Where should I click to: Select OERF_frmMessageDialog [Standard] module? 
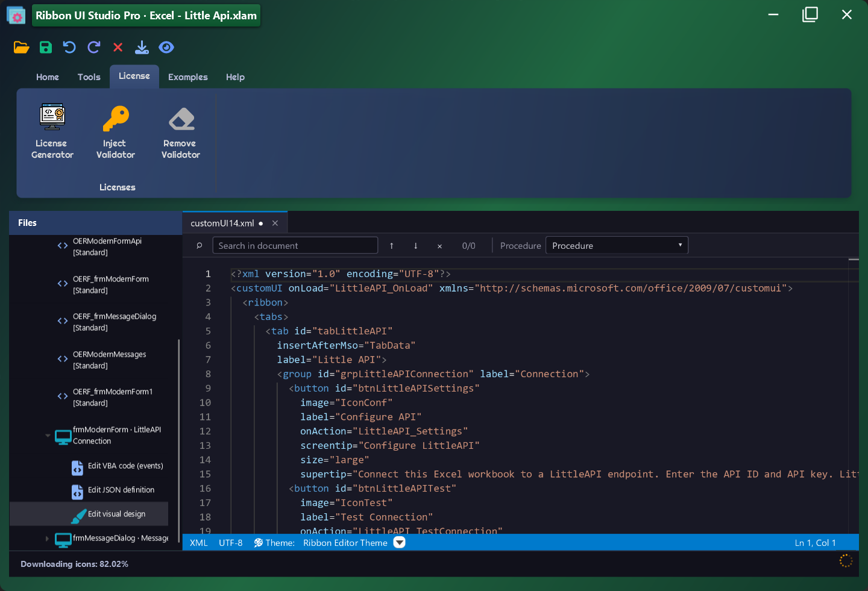click(x=115, y=322)
